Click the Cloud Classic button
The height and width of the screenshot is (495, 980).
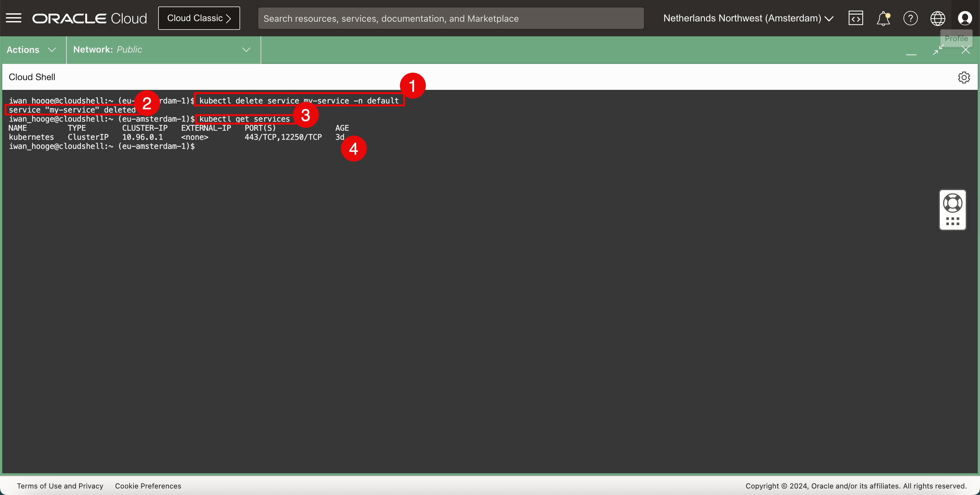[x=199, y=18]
